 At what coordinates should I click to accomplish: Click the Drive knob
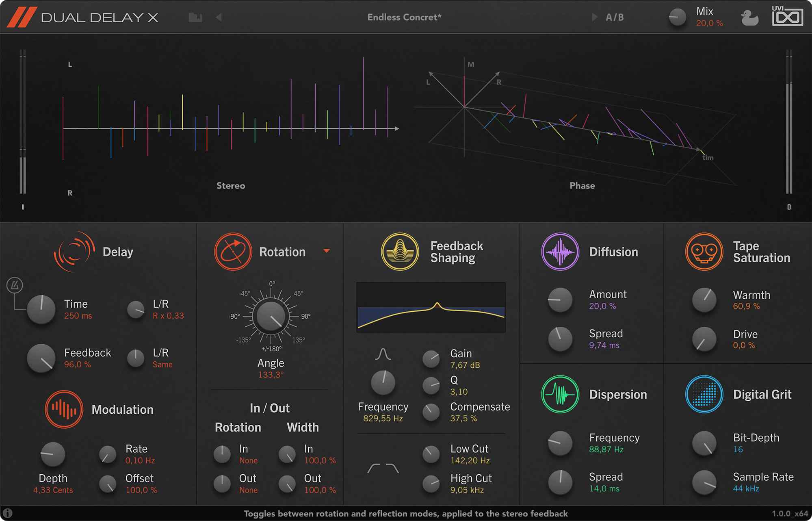pyautogui.click(x=704, y=339)
